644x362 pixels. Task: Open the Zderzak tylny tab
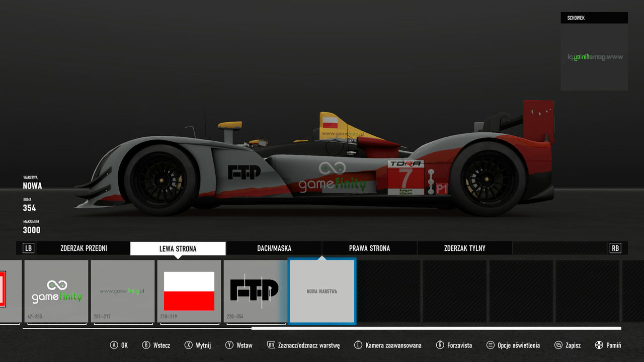(465, 248)
